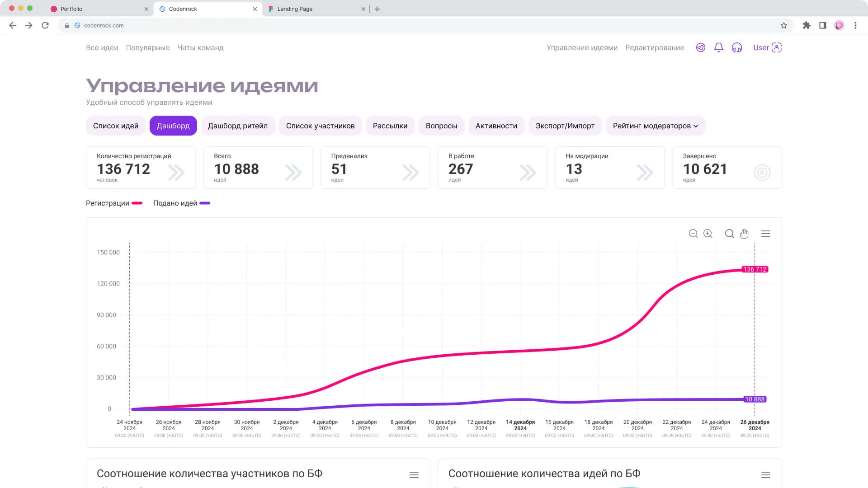Switch to the Список идей tab

(116, 126)
